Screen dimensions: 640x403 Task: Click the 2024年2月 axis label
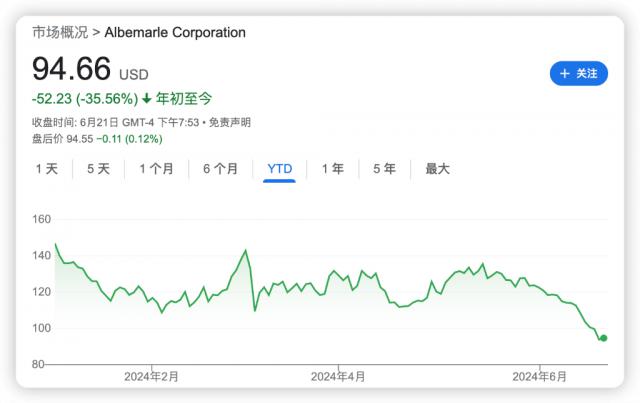click(x=151, y=377)
